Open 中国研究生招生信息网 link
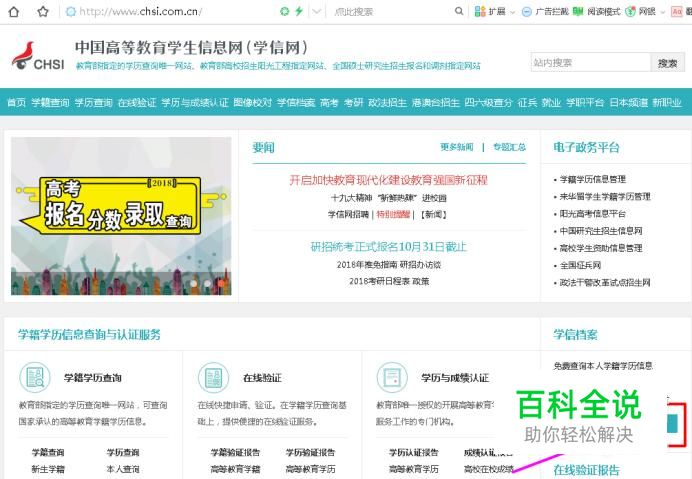Screen dimensions: 692x479 pos(601,231)
